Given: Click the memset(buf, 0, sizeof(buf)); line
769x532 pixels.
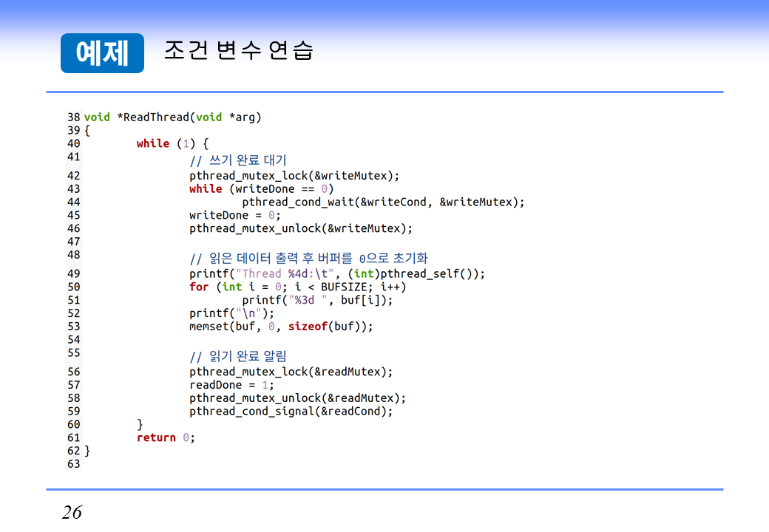Looking at the screenshot, I should pos(281,327).
